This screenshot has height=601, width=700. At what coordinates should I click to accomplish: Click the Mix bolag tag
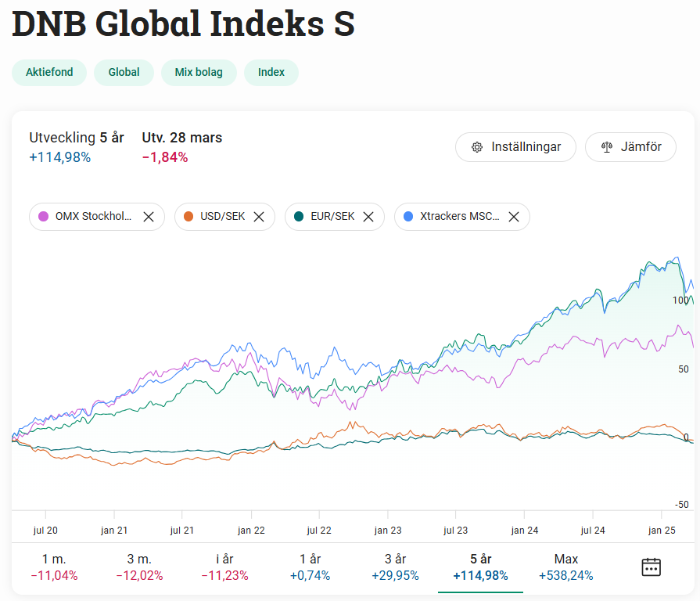[199, 73]
